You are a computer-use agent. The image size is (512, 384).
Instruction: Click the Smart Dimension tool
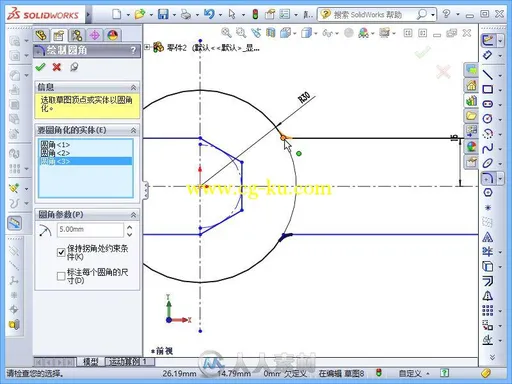point(488,55)
